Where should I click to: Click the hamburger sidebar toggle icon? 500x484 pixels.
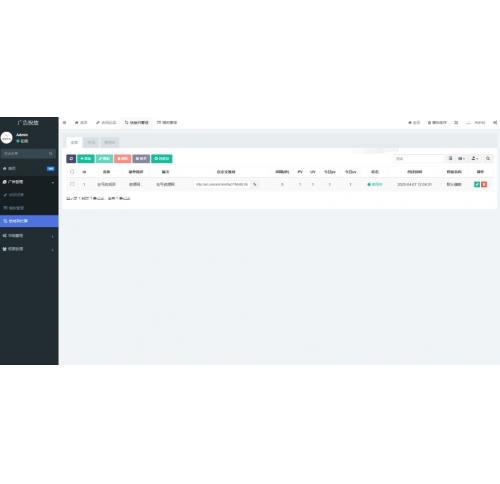(64, 123)
